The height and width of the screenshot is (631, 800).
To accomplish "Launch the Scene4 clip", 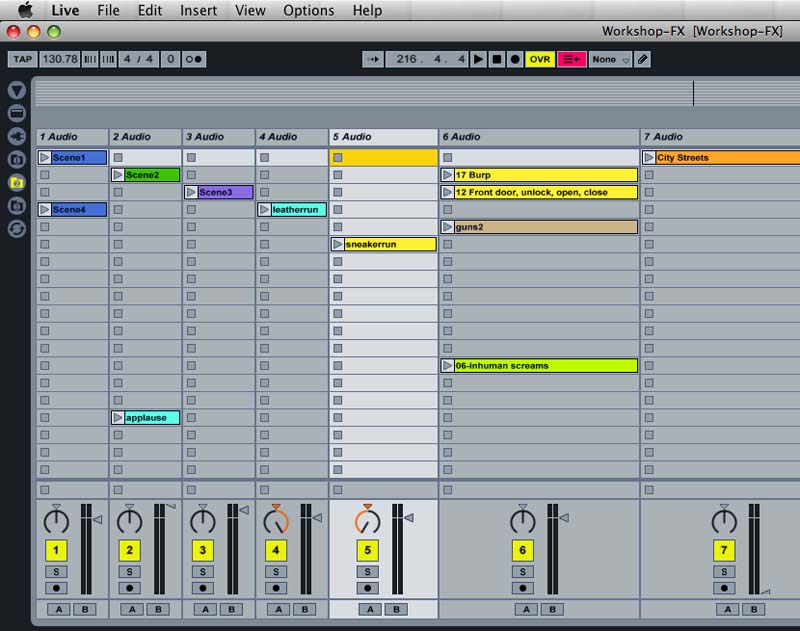I will pyautogui.click(x=44, y=210).
